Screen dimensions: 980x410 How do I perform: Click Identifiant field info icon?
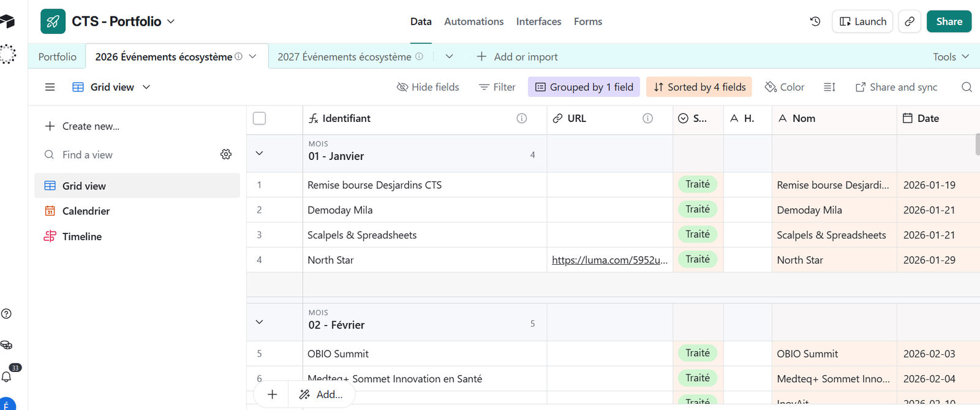click(522, 118)
